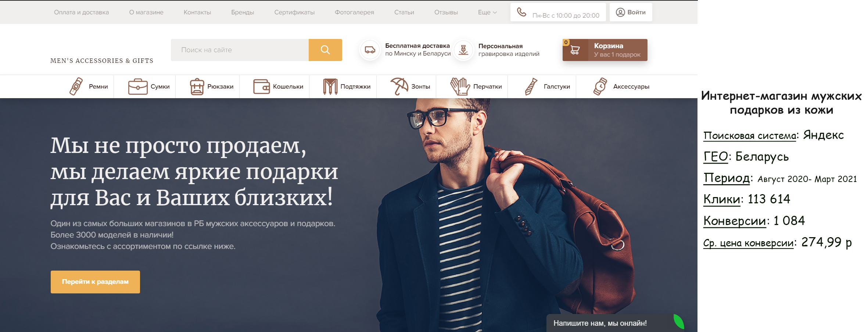868x332 pixels.
Task: Choose the Рюкзаки backpack icon
Action: (197, 87)
